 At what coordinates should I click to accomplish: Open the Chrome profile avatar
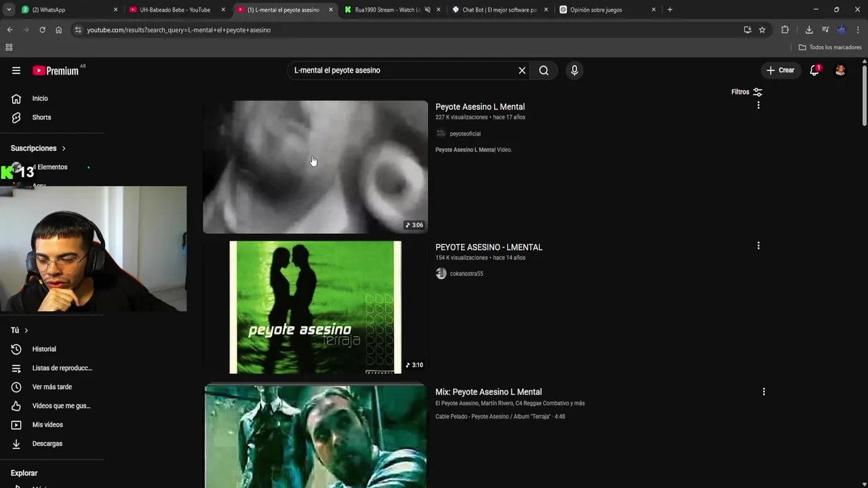point(842,30)
